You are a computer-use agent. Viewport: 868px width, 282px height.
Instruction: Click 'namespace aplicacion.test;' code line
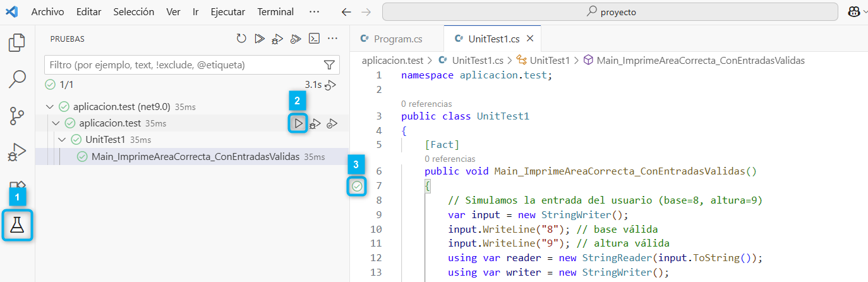coord(476,75)
